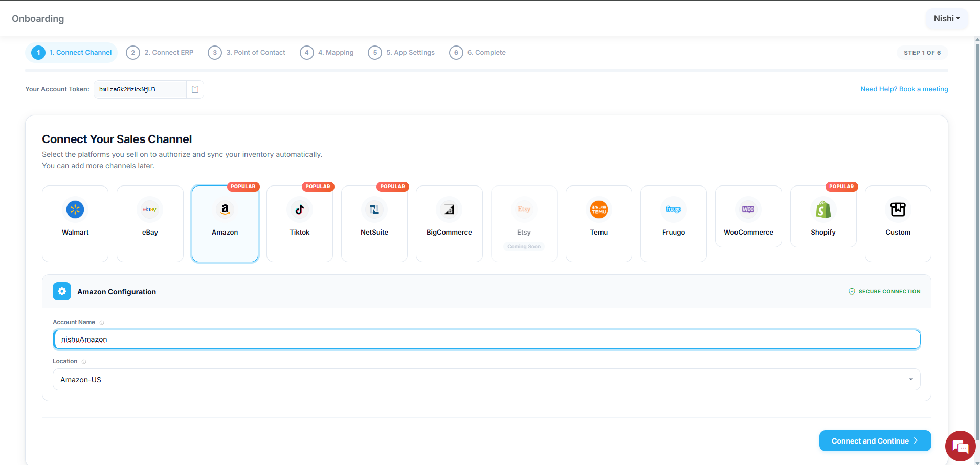Toggle the Fruugo channel selection
Image resolution: width=980 pixels, height=465 pixels.
(673, 223)
